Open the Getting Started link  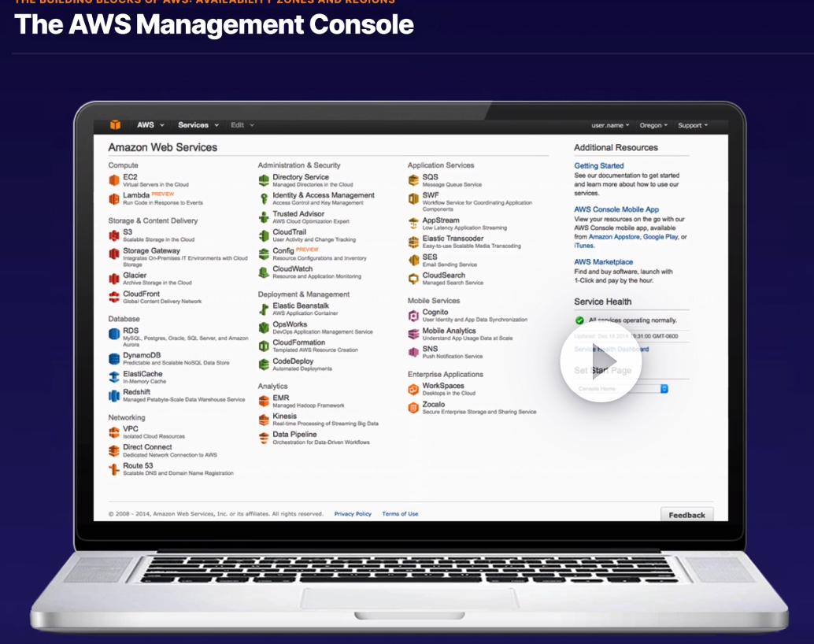tap(598, 165)
